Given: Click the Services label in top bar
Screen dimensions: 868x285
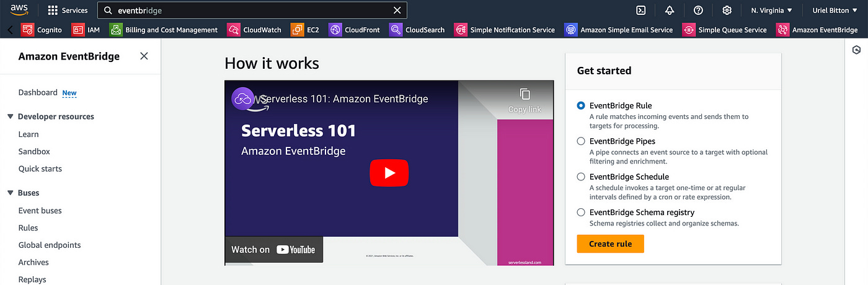Looking at the screenshot, I should point(74,11).
